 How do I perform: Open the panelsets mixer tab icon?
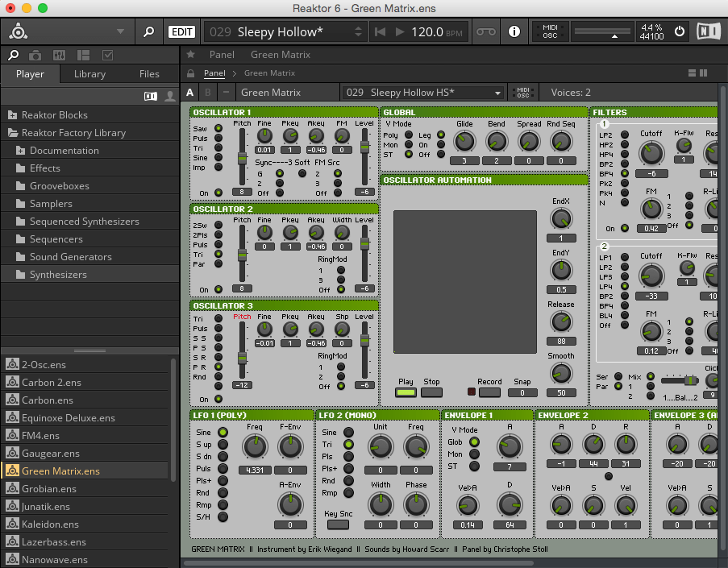pos(59,56)
